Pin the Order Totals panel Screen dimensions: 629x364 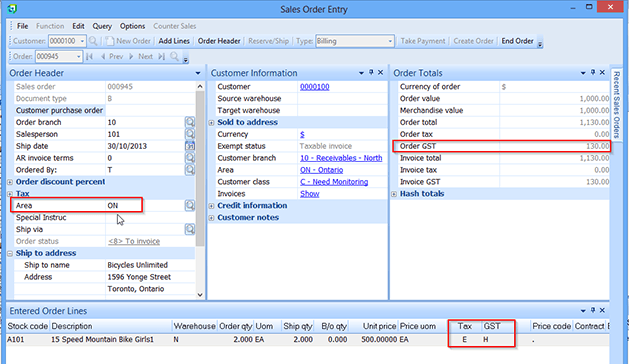[593, 73]
